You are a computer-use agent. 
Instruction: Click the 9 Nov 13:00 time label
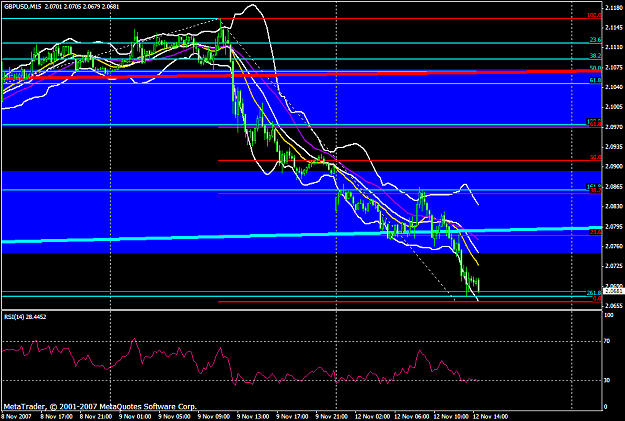(x=252, y=417)
